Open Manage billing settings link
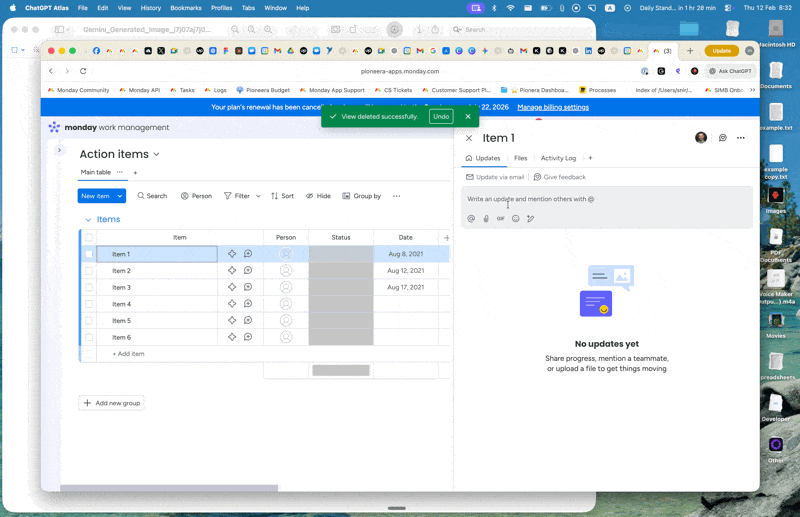Image resolution: width=800 pixels, height=517 pixels. click(553, 107)
